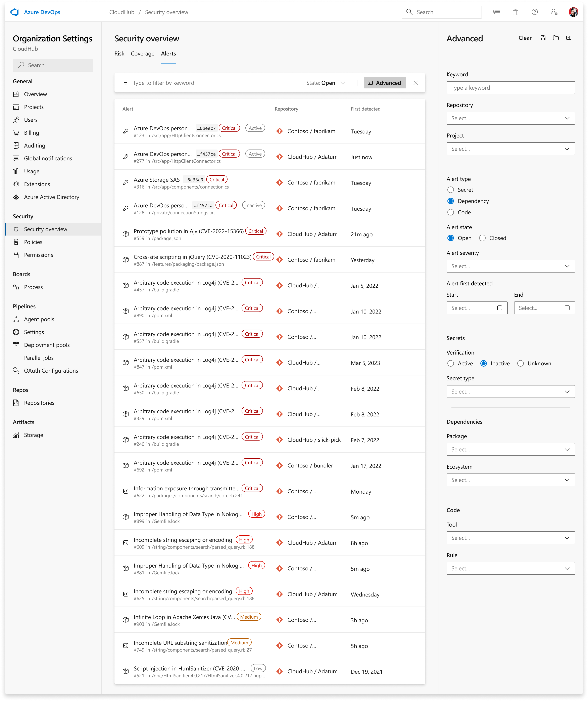Screen dimensions: 588x701
Task: Open the Tool dropdown
Action: [x=511, y=538]
